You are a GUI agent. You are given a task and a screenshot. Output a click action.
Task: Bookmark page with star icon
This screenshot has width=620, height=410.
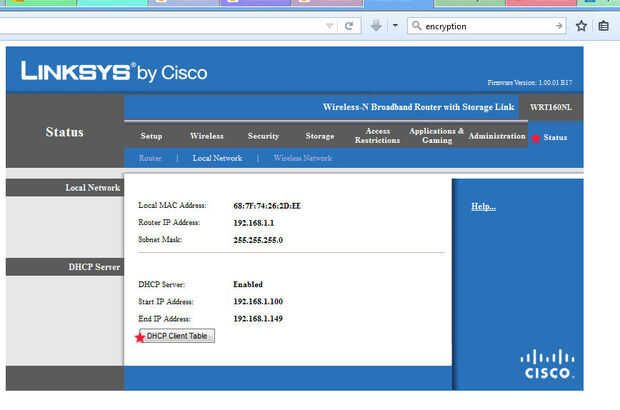581,26
